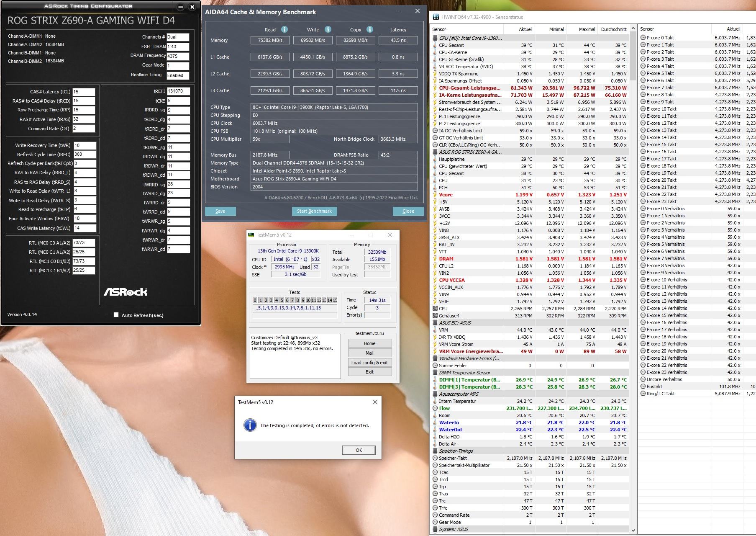Click the CAS# Latency (tCL) value field

pyautogui.click(x=84, y=92)
